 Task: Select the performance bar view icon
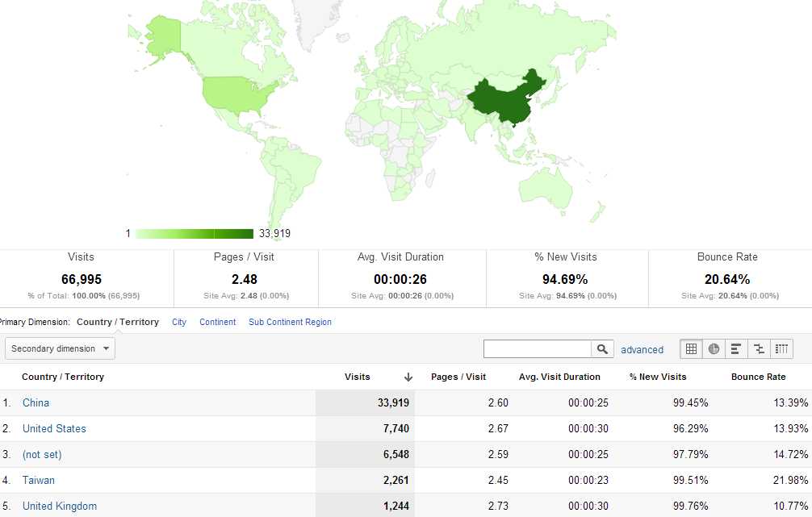(736, 348)
